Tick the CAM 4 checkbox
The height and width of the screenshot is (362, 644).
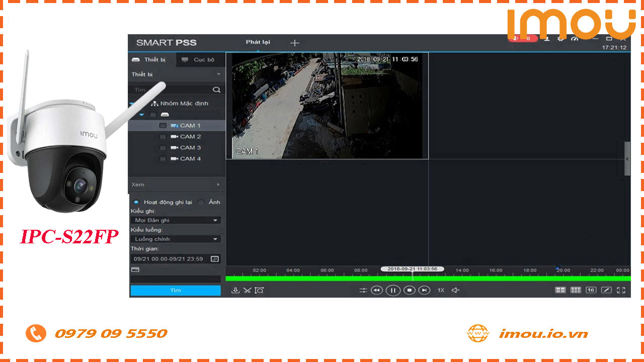point(163,159)
